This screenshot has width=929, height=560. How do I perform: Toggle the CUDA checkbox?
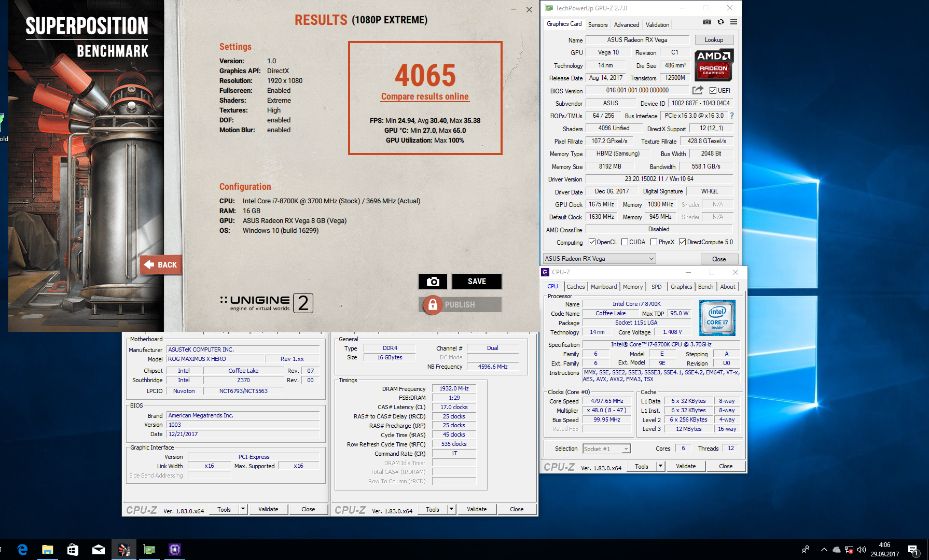click(x=625, y=242)
